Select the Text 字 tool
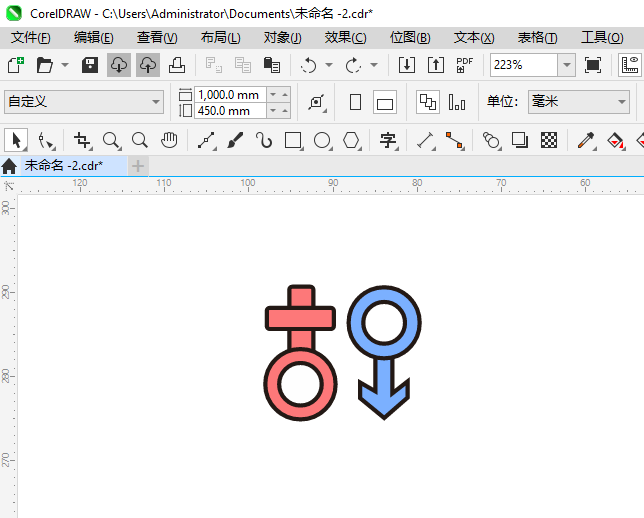The height and width of the screenshot is (518, 644). tap(388, 140)
